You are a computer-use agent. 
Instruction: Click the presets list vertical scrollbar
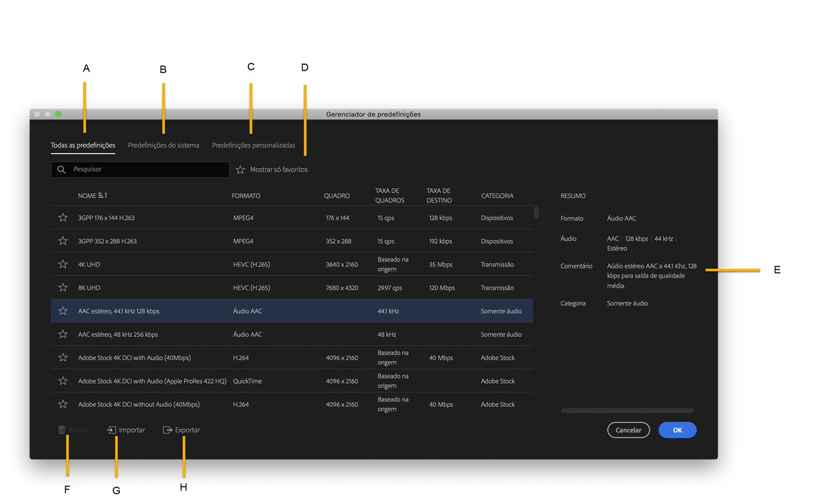coord(536,213)
